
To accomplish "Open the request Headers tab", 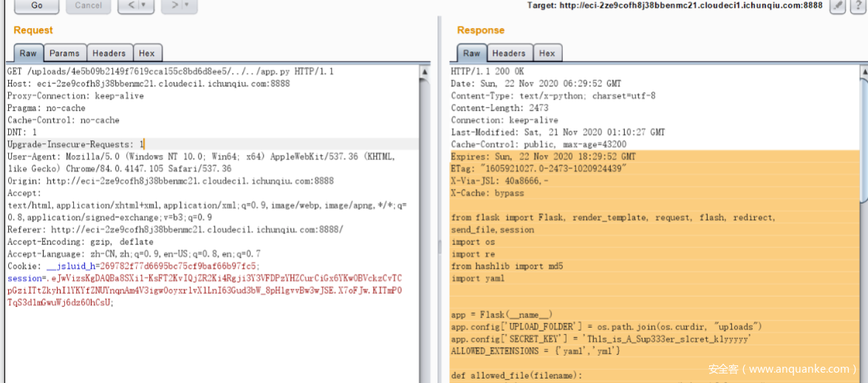I will click(x=109, y=53).
